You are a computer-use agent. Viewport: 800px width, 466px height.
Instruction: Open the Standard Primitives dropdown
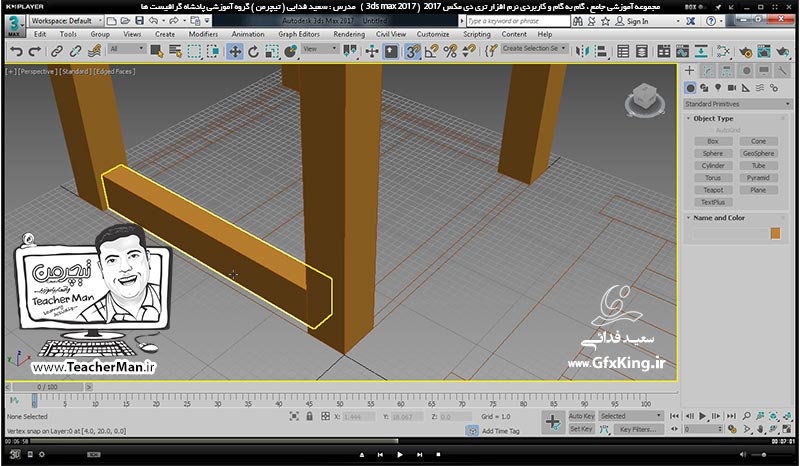737,104
